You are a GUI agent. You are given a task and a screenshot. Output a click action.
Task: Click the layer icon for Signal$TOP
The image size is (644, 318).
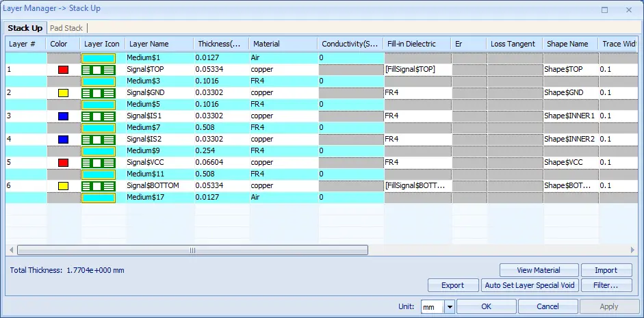(99, 70)
